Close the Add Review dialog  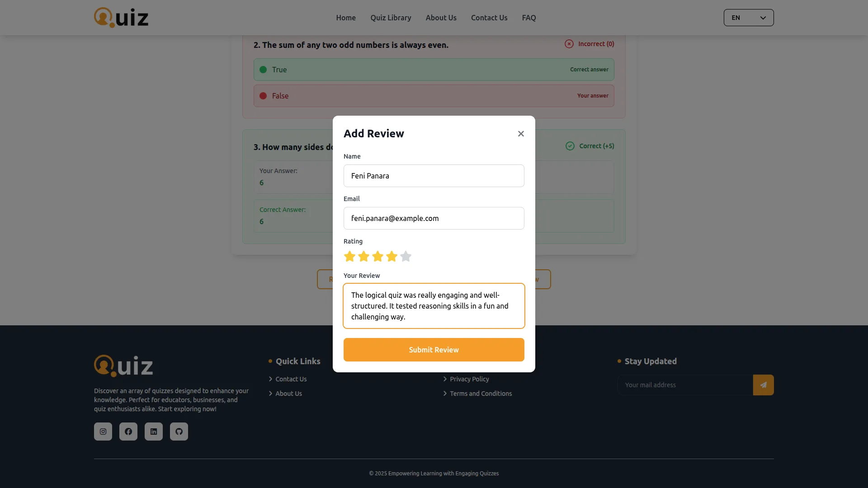pyautogui.click(x=521, y=134)
